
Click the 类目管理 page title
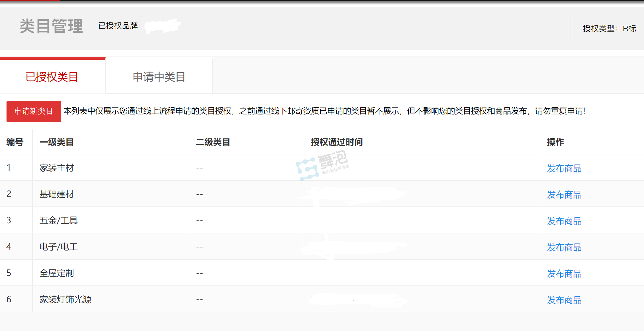pos(51,26)
